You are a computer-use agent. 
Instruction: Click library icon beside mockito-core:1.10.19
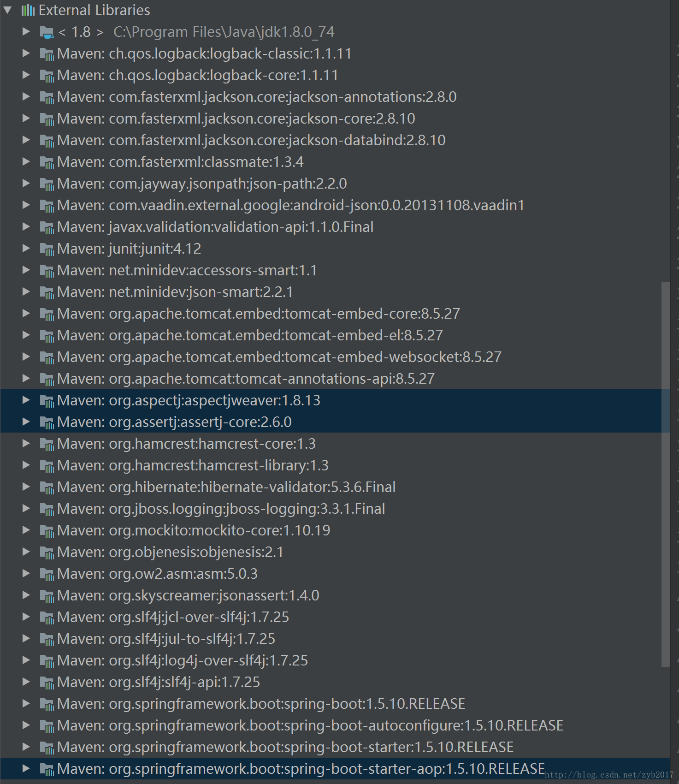coord(47,531)
